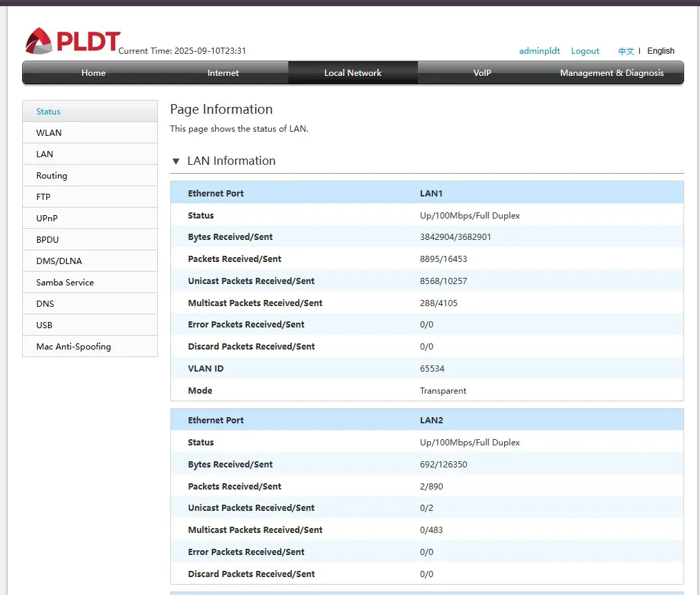Open LAN sidebar item
Viewport: 700px width, 595px height.
coord(90,154)
